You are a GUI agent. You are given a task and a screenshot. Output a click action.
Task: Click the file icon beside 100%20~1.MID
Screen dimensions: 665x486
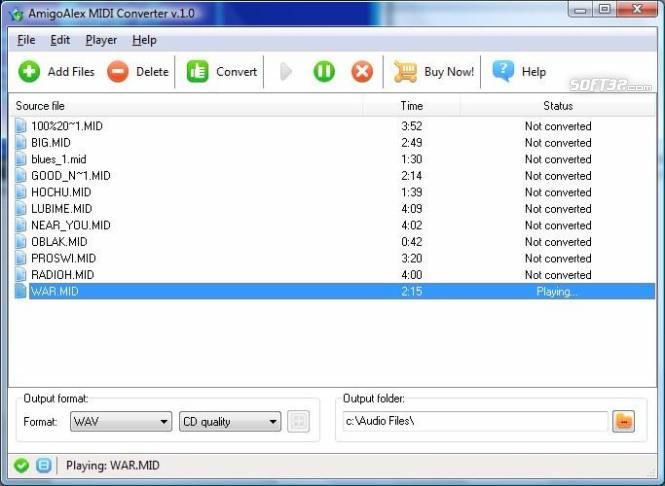tap(21, 126)
